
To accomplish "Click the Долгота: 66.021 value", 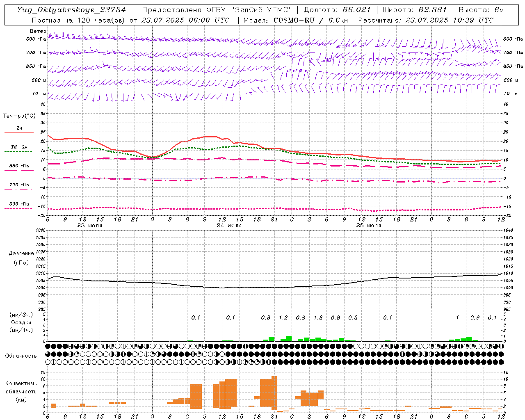I will (x=337, y=10).
